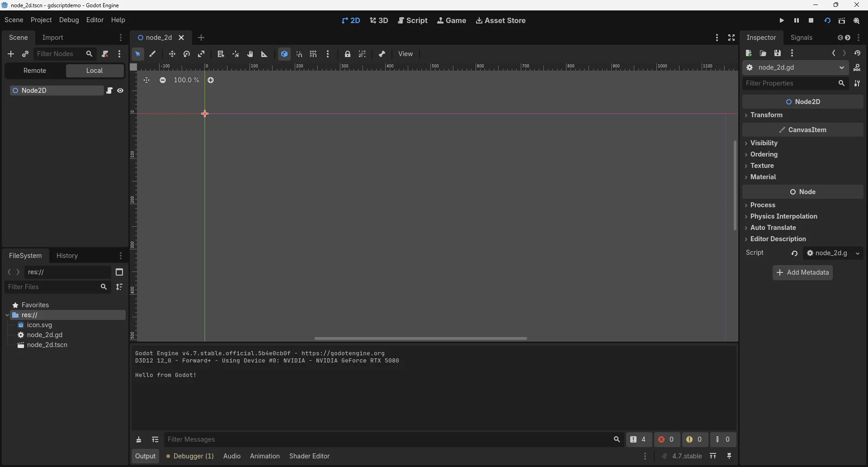868x467 pixels.
Task: Open skeleton bone options
Action: coord(382,54)
